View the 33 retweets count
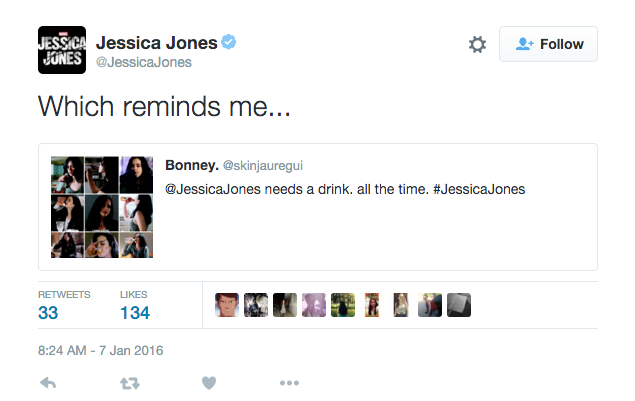This screenshot has height=401, width=635. [x=48, y=313]
